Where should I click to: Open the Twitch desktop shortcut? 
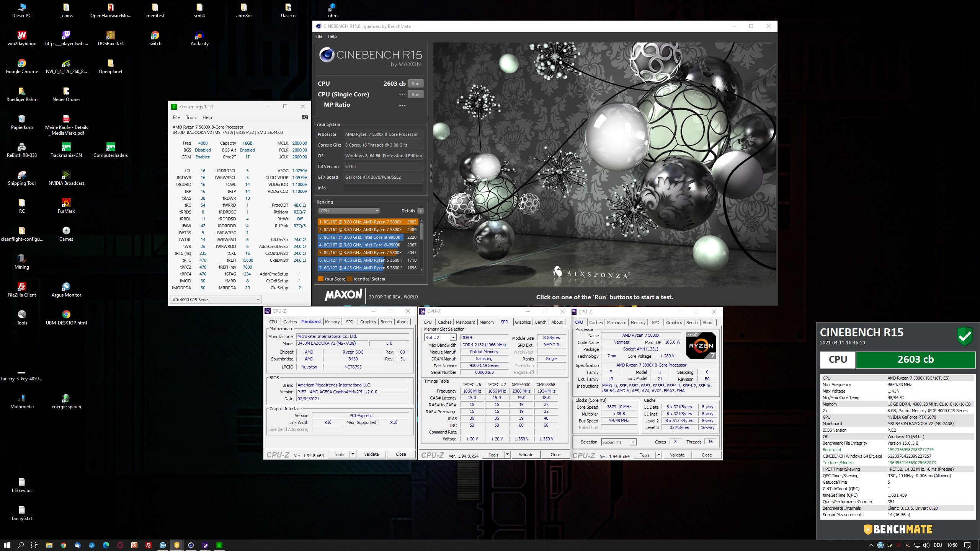[155, 38]
